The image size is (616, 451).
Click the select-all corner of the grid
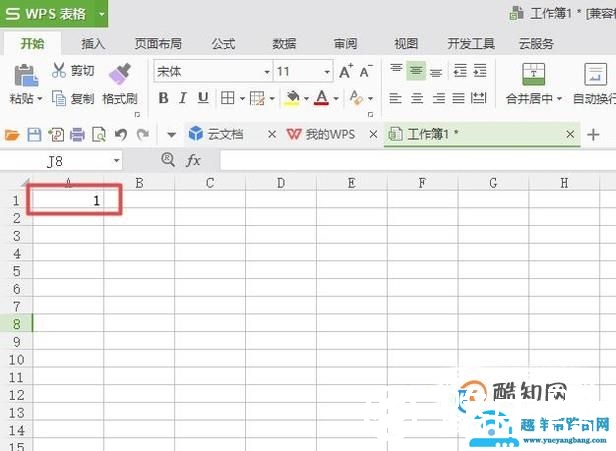[23, 183]
